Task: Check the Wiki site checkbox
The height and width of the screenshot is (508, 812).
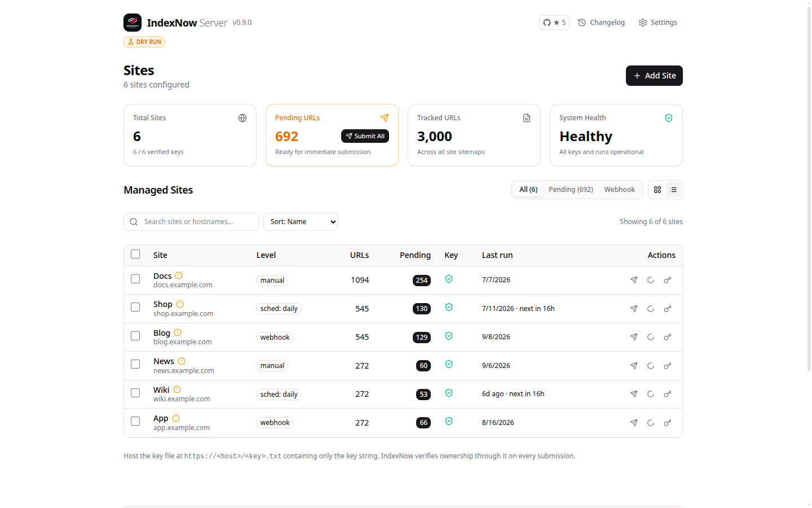Action: (135, 393)
